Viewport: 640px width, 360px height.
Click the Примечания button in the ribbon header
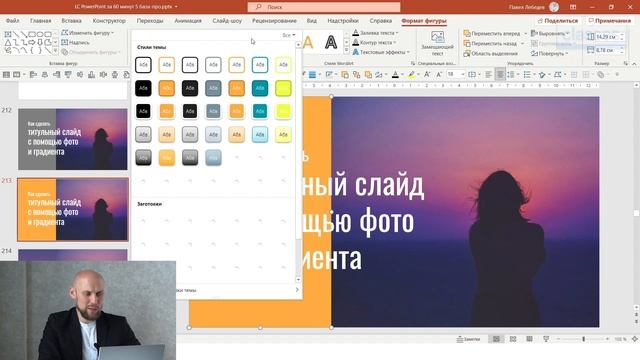610,20
